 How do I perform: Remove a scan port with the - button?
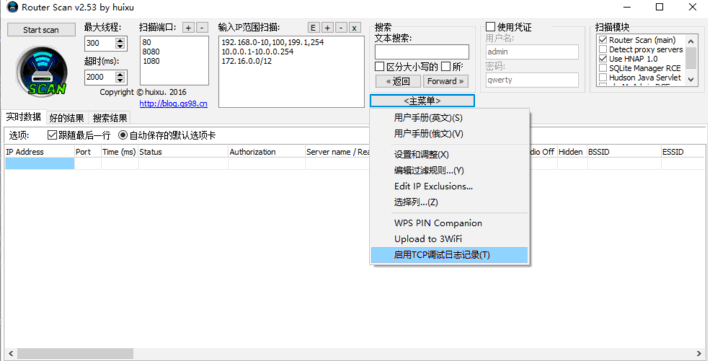click(202, 28)
